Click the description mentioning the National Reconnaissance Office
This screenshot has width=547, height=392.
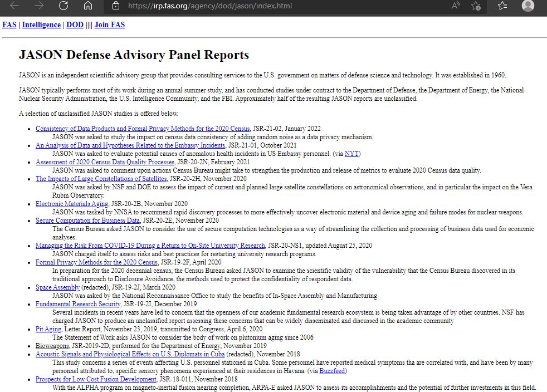215,296
